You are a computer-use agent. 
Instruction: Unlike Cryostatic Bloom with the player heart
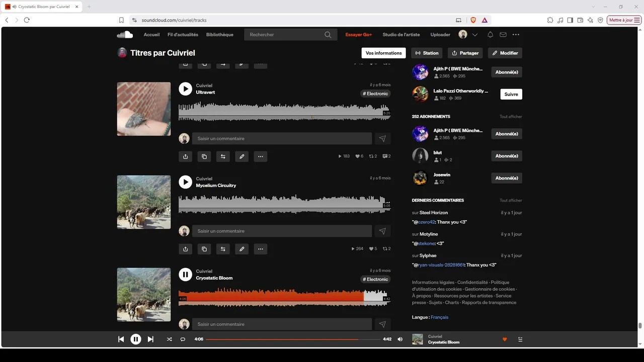click(x=505, y=339)
